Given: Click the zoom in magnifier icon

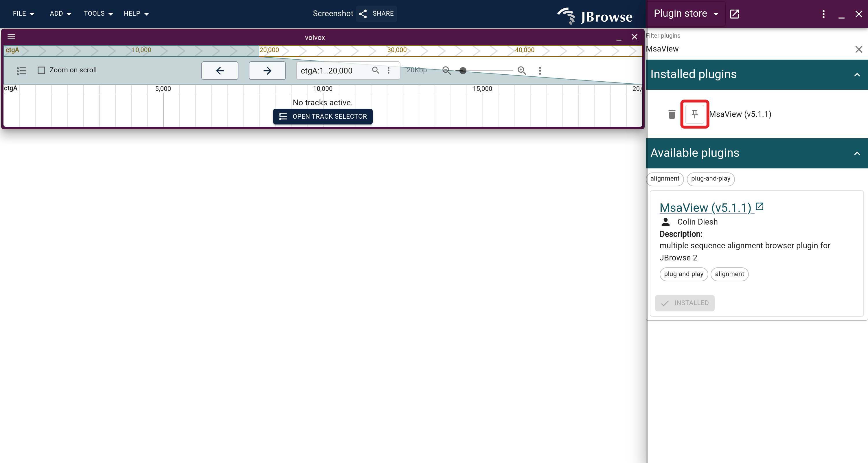Looking at the screenshot, I should (x=522, y=70).
